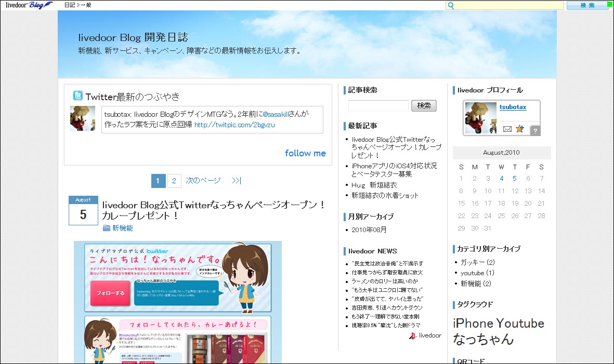Open the 新機能 (2) category archive in sidebar
This screenshot has width=614, height=364.
476,284
